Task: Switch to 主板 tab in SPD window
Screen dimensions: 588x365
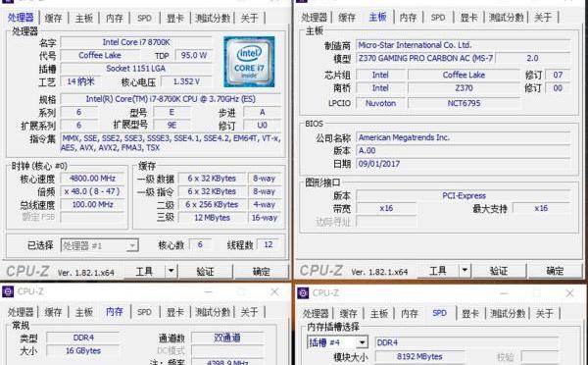Action: point(379,313)
